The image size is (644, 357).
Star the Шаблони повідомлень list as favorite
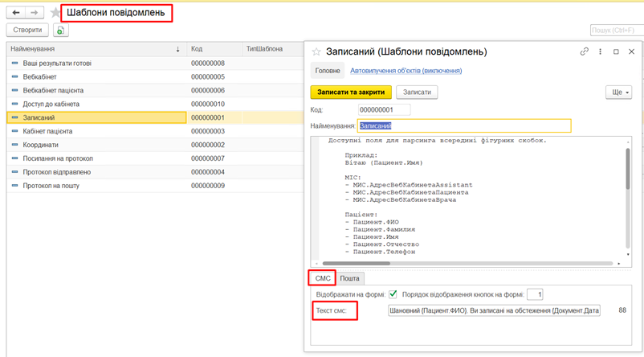click(55, 13)
